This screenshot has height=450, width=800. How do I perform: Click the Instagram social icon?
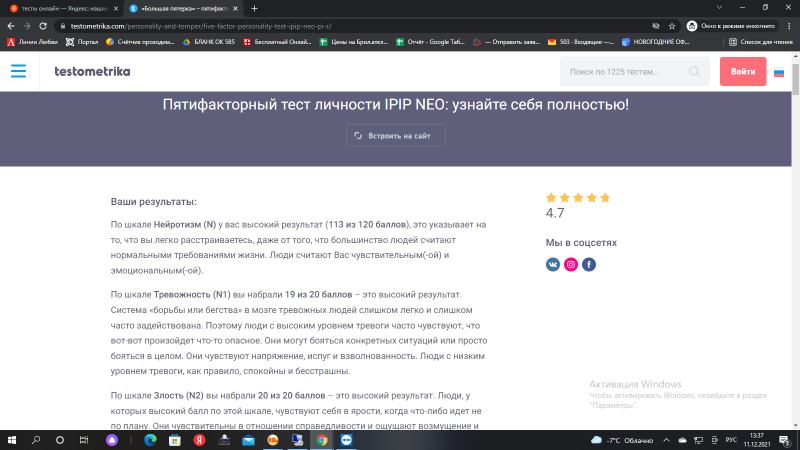click(571, 264)
